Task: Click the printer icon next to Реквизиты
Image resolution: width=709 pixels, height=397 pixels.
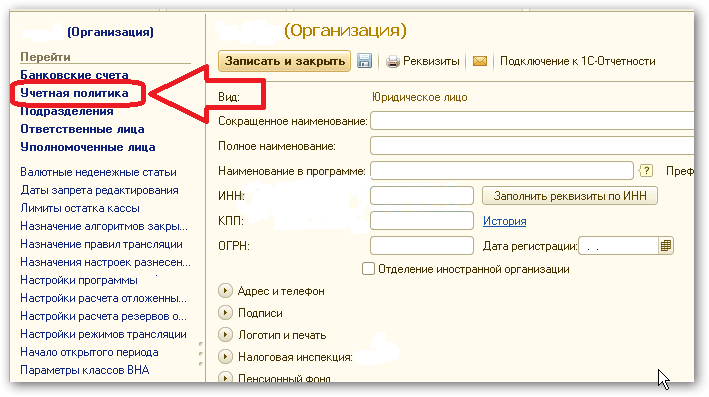Action: 392,61
